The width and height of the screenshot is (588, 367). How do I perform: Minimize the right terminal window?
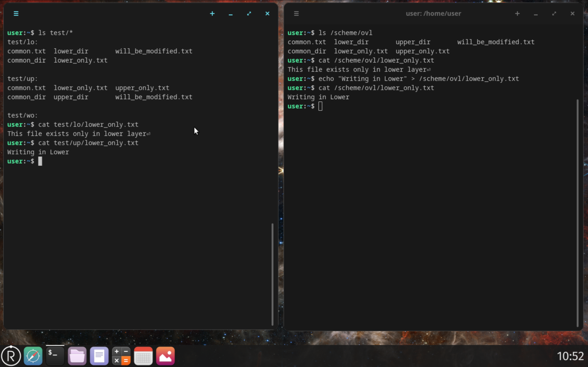pos(536,14)
